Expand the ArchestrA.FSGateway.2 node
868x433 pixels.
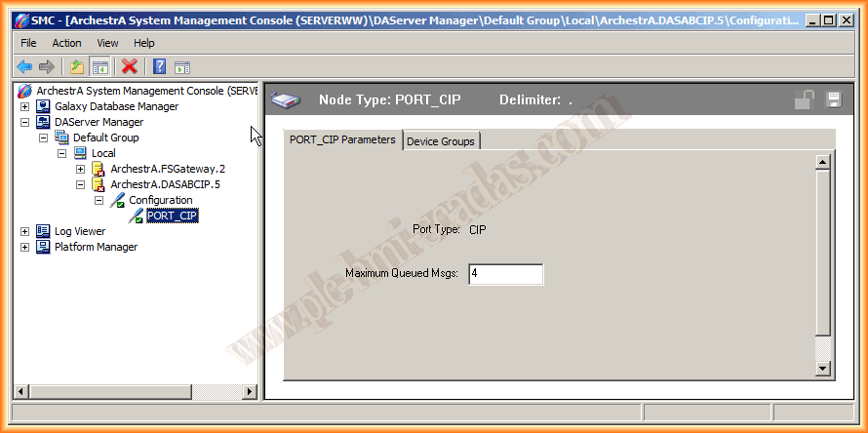pos(81,169)
